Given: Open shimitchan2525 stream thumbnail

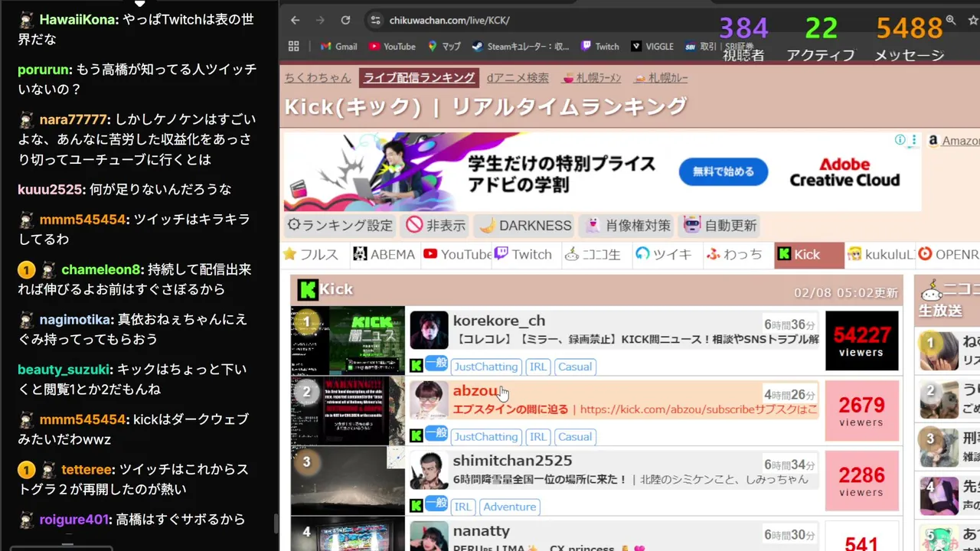Looking at the screenshot, I should 348,481.
